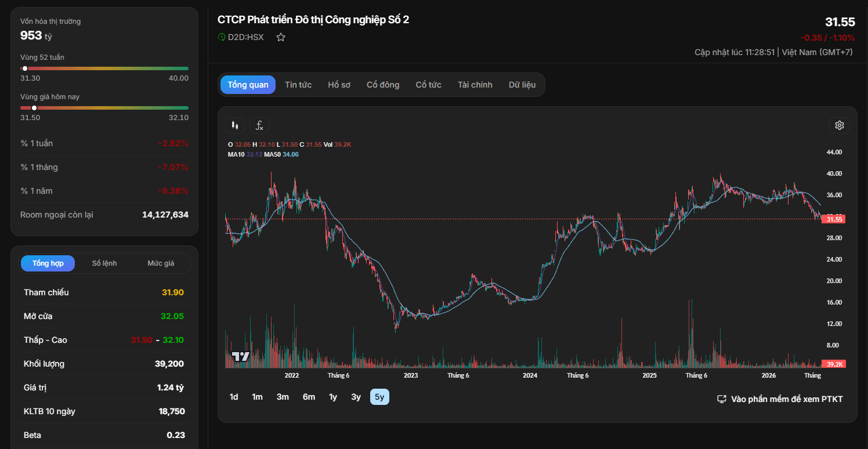Open the Cổ đông tab
This screenshot has height=449, width=868.
tap(383, 85)
